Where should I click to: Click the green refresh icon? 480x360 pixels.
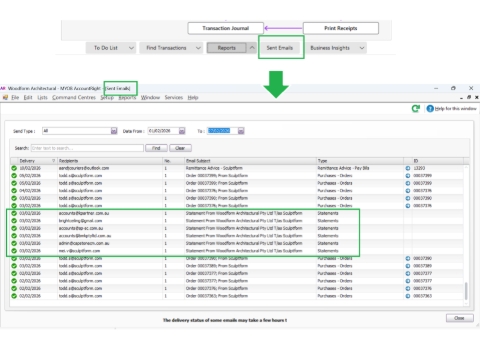click(x=415, y=108)
